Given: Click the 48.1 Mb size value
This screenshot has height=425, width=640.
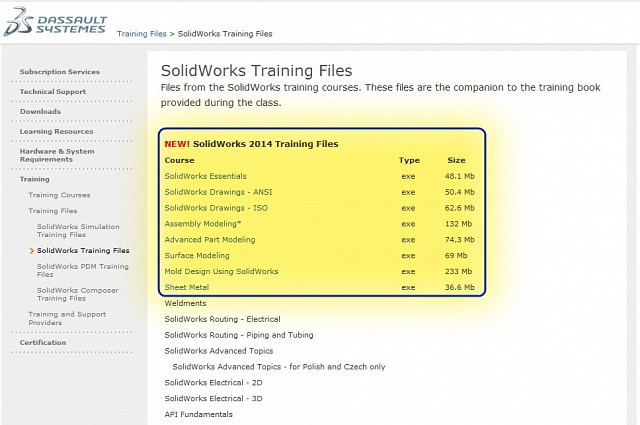Looking at the screenshot, I should pyautogui.click(x=460, y=177).
